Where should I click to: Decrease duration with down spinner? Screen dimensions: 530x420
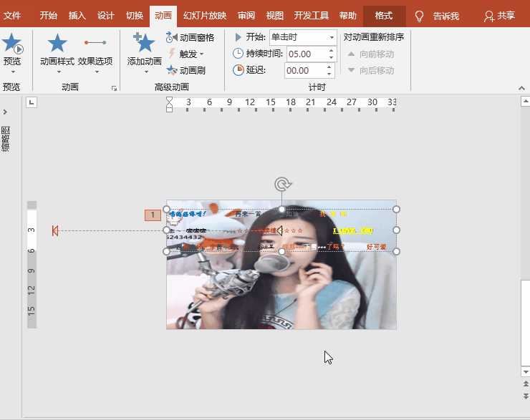point(331,57)
